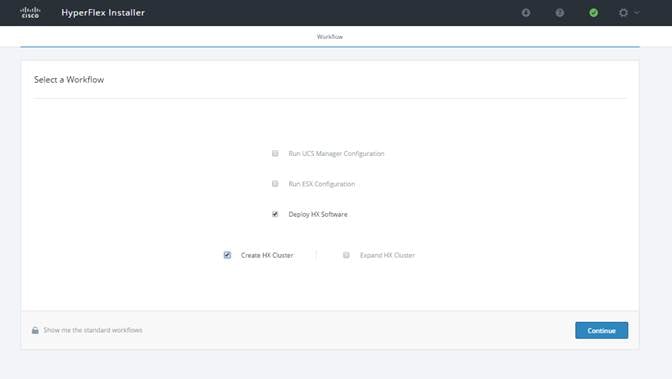Click the Run ESX Configuration label
The height and width of the screenshot is (379, 672).
(322, 184)
